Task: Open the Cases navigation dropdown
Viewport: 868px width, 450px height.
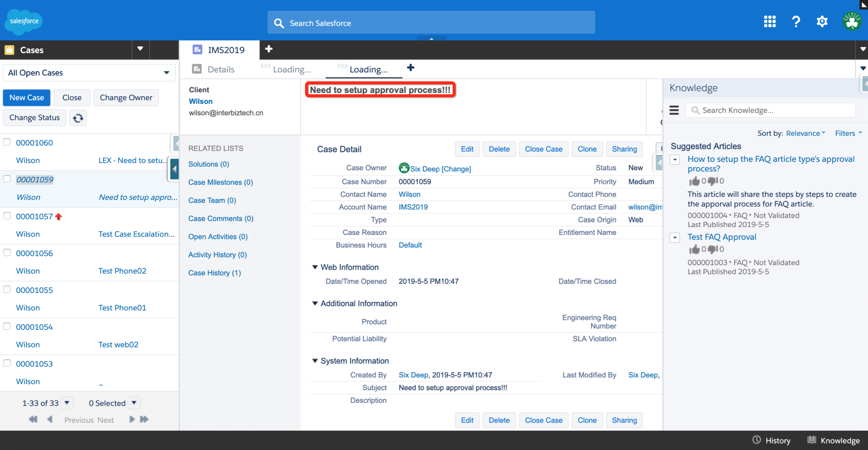Action: 140,49
